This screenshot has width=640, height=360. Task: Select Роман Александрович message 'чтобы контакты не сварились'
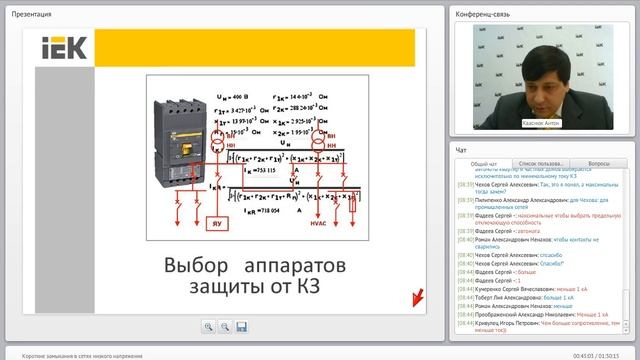pos(528,243)
